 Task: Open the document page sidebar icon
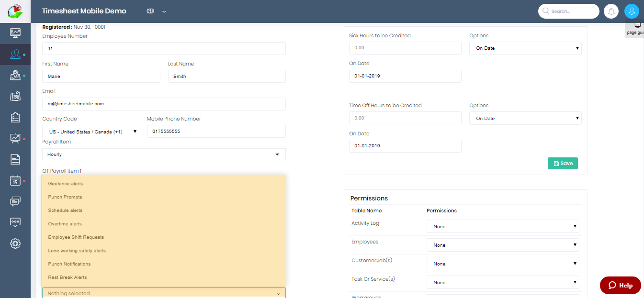15,159
